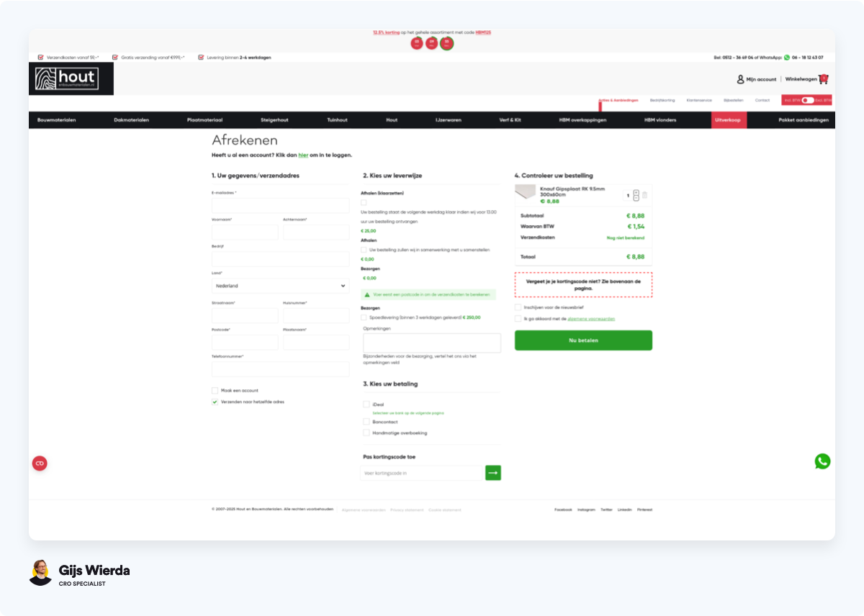This screenshot has width=864, height=616.
Task: Open the HBM overkappingen menu
Action: coord(582,120)
